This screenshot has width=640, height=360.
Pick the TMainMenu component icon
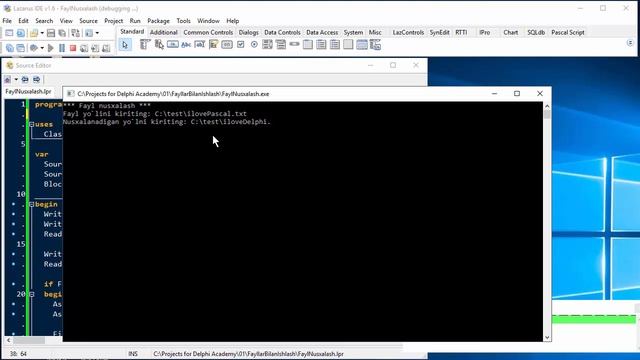pos(145,44)
